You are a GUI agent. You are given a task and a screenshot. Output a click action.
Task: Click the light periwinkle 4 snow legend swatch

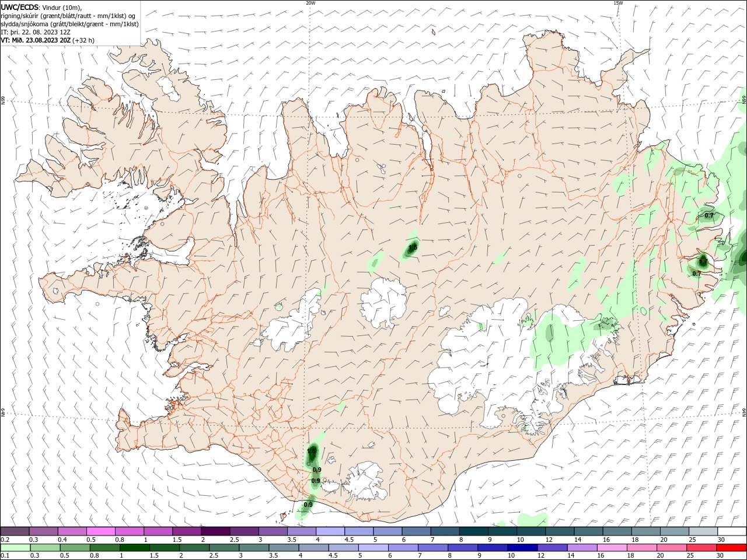pyautogui.click(x=330, y=531)
